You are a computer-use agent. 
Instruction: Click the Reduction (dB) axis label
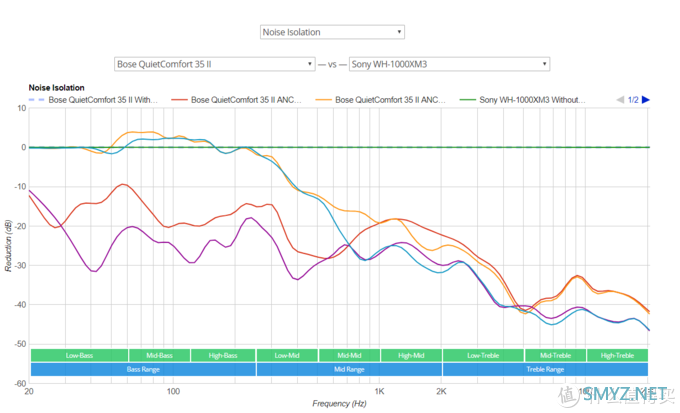[8, 246]
